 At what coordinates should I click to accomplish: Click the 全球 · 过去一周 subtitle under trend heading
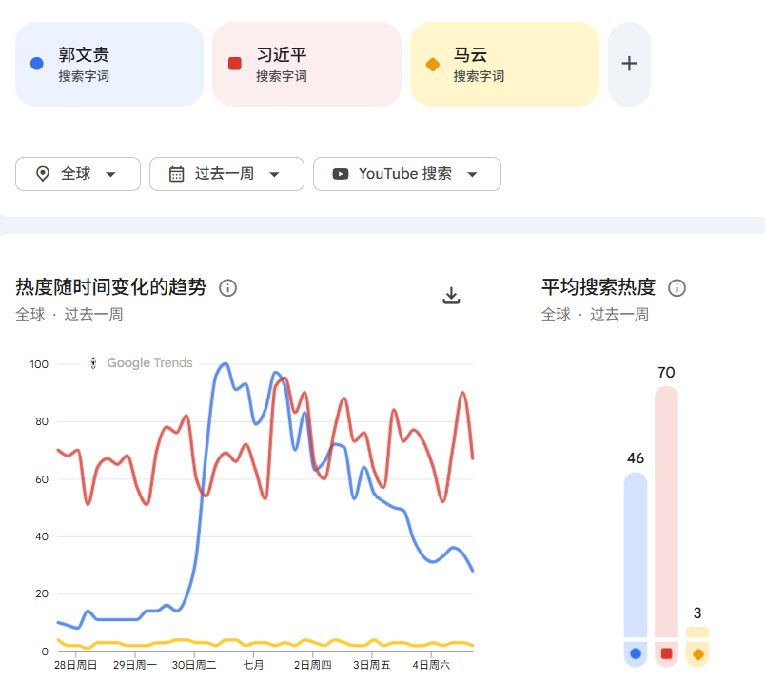pos(69,314)
